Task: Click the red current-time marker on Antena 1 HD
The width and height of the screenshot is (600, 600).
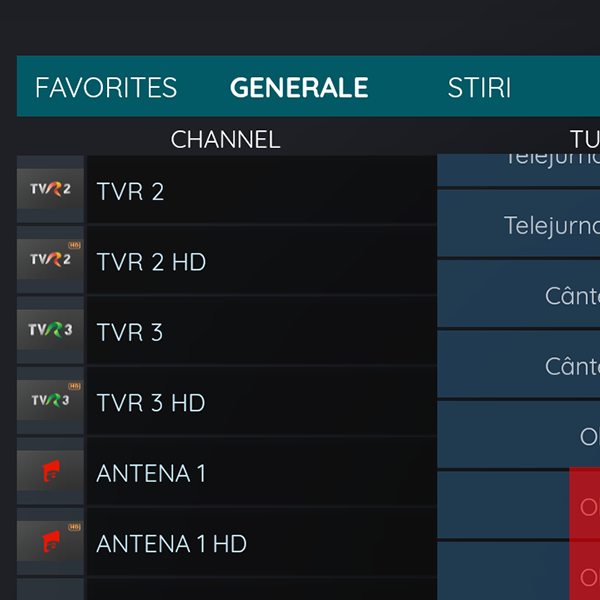Action: point(585,570)
